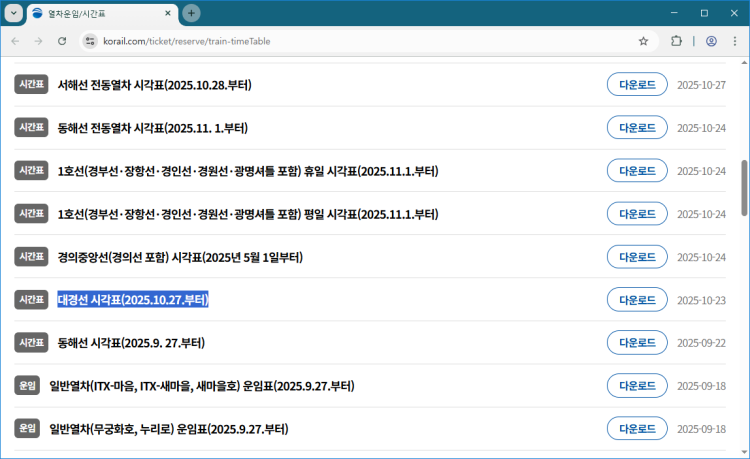Screen dimensions: 750x459
Task: Open the browser profile icon
Action: [x=711, y=41]
